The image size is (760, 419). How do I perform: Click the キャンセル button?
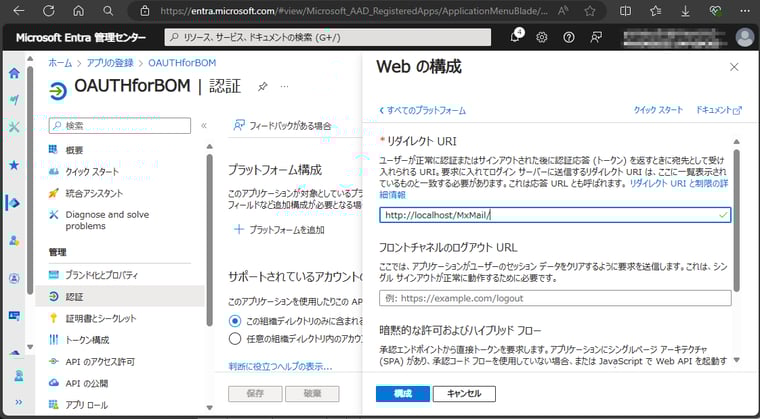click(465, 394)
